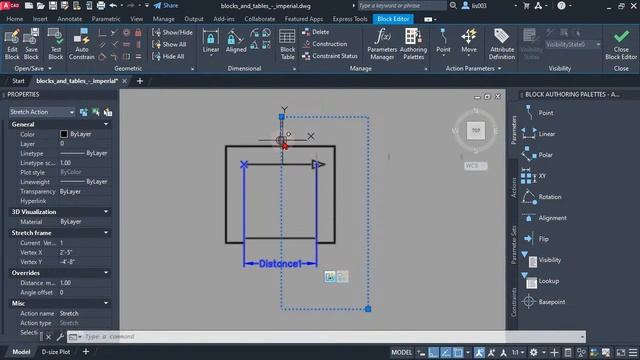Open the Express Tools ribbon tab
Image resolution: width=640 pixels, height=360 pixels.
click(x=350, y=19)
